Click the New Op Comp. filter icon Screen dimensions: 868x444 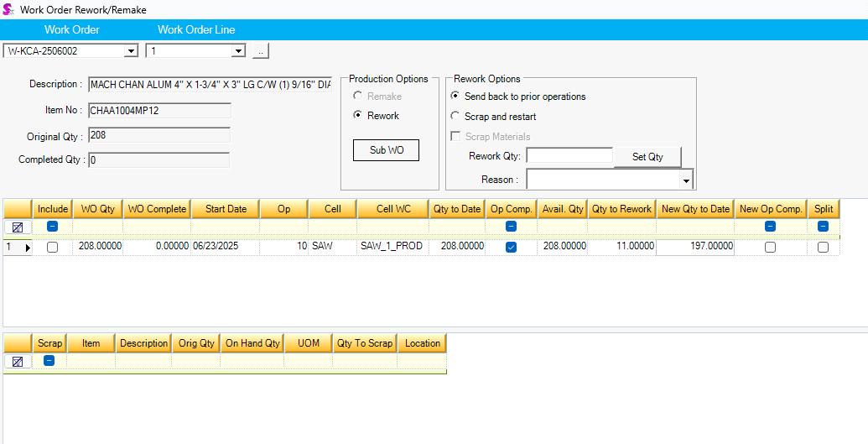770,227
